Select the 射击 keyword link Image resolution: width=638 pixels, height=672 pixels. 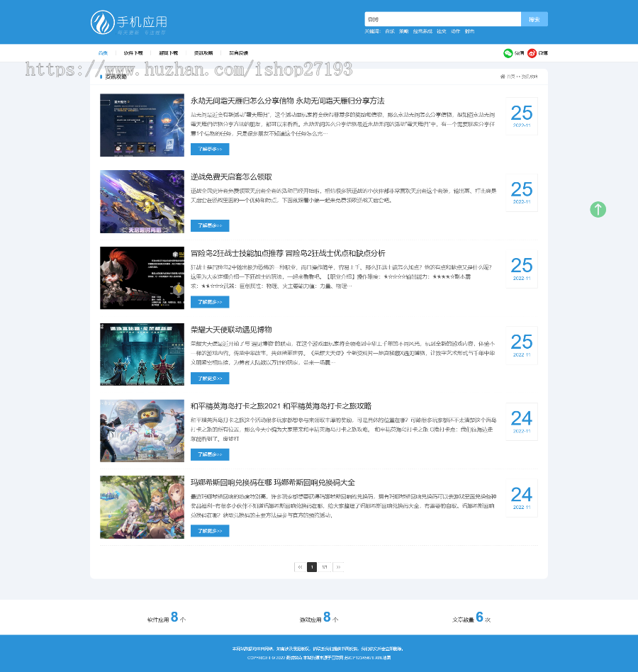pyautogui.click(x=469, y=31)
